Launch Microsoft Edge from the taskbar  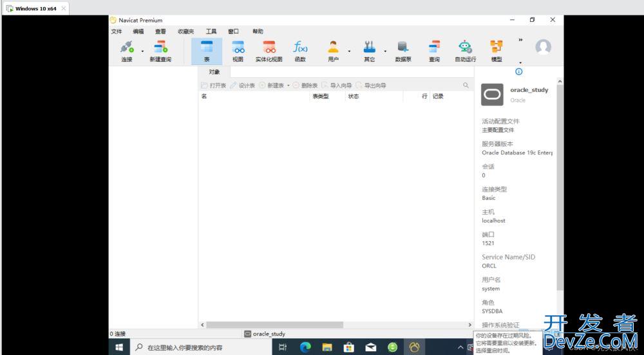click(x=305, y=347)
